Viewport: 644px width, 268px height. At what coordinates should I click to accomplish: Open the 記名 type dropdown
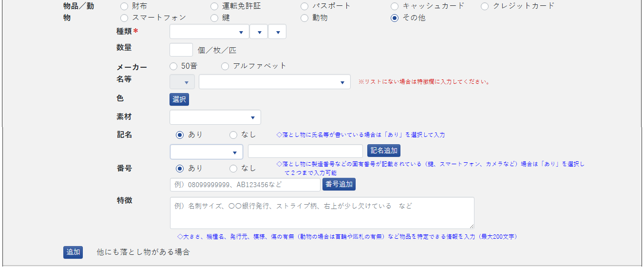click(x=206, y=152)
